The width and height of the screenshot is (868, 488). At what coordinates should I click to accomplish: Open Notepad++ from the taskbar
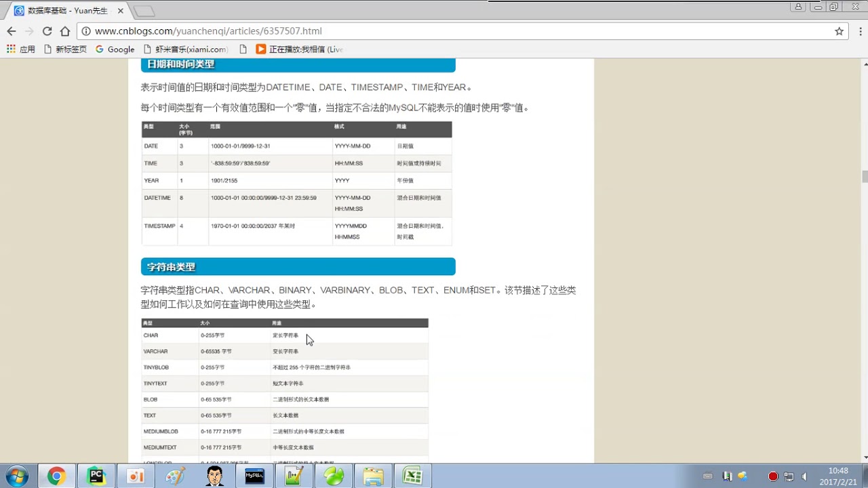294,476
